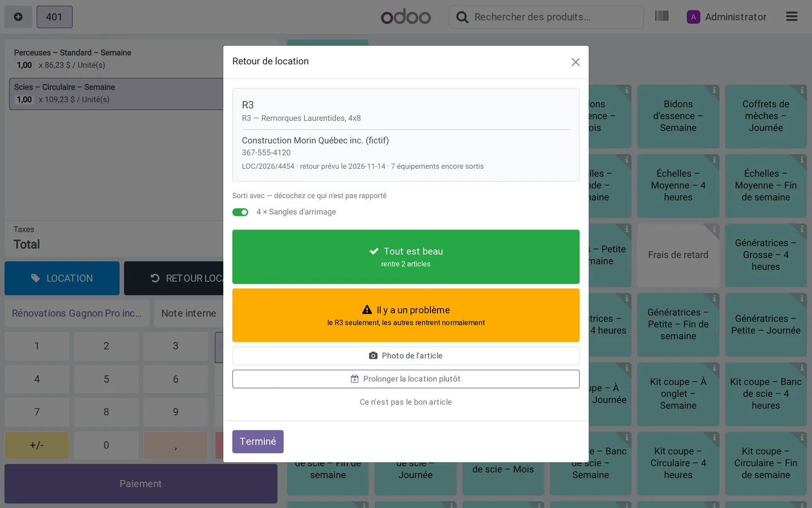Add Coffrets de mèches – Journée product
The width and height of the screenshot is (812, 508).
click(766, 116)
